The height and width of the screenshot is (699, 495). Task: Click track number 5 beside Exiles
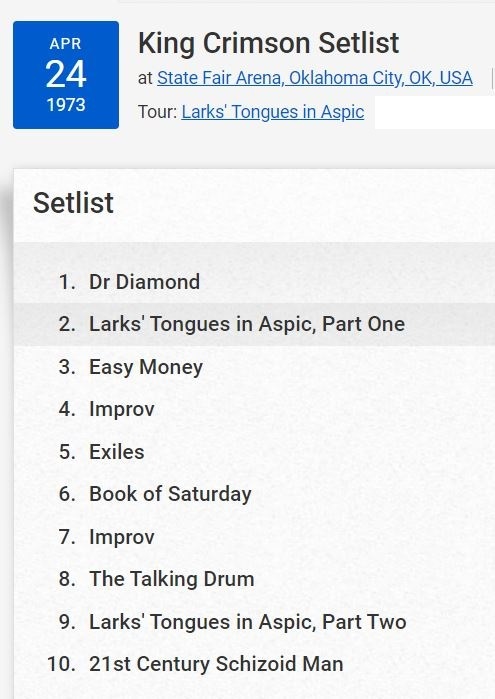click(x=67, y=452)
